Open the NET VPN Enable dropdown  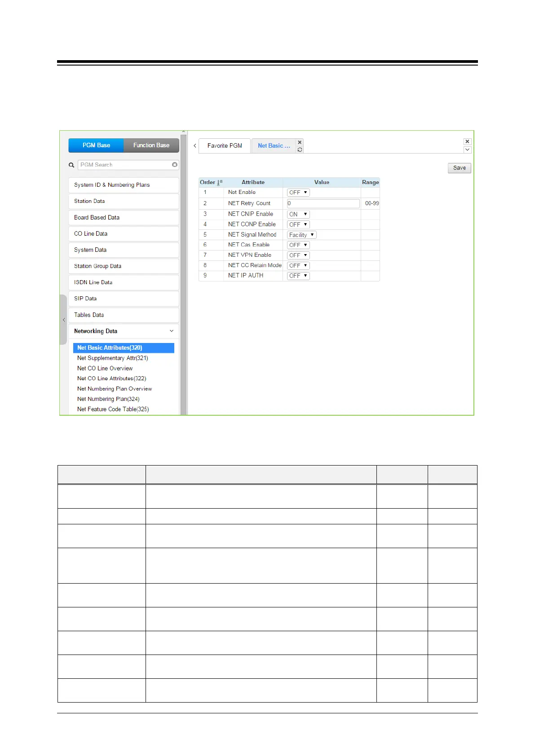(x=298, y=255)
